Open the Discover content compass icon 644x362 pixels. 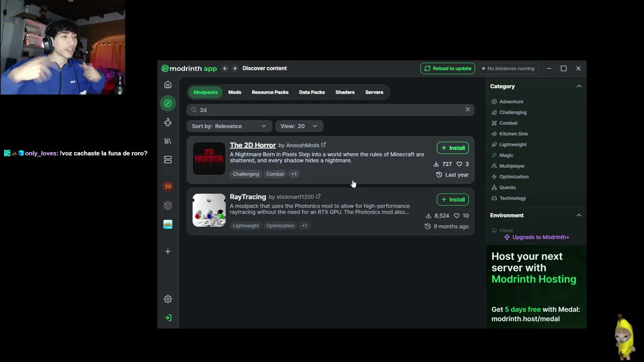click(168, 104)
